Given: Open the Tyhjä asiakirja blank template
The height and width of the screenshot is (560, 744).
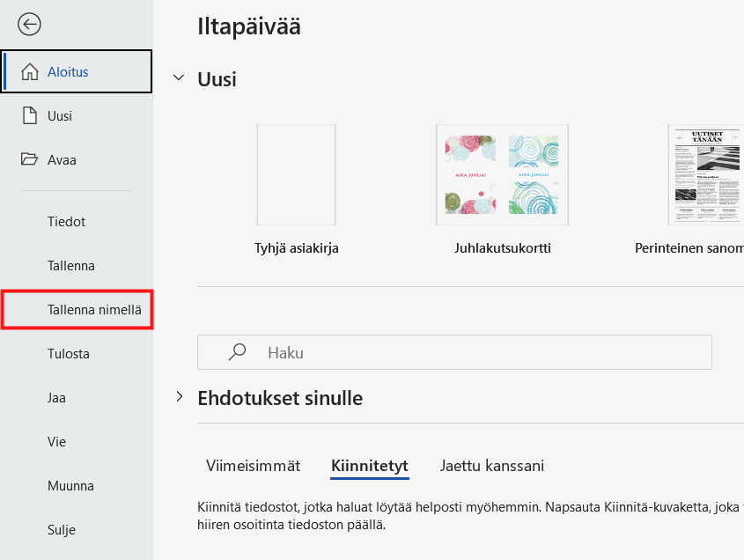Looking at the screenshot, I should pos(296,174).
